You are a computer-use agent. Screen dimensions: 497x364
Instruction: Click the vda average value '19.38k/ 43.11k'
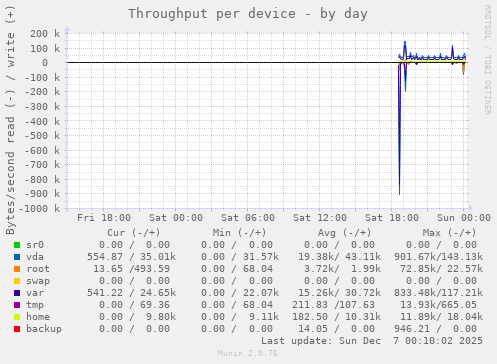pos(339,257)
